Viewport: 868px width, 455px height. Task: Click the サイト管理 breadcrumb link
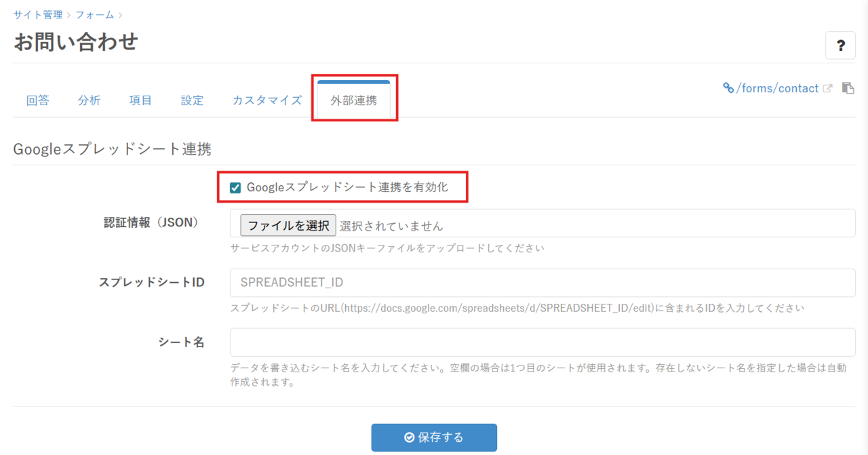click(38, 14)
